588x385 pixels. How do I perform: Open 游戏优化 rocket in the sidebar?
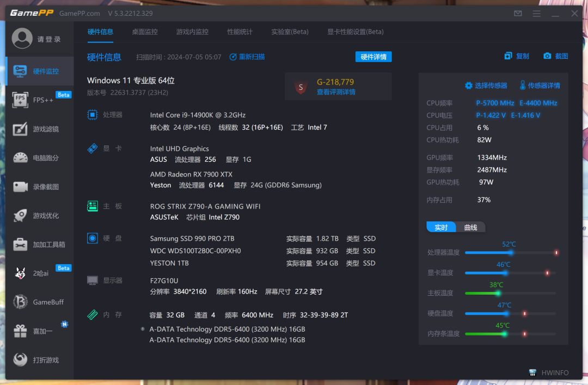(x=39, y=216)
